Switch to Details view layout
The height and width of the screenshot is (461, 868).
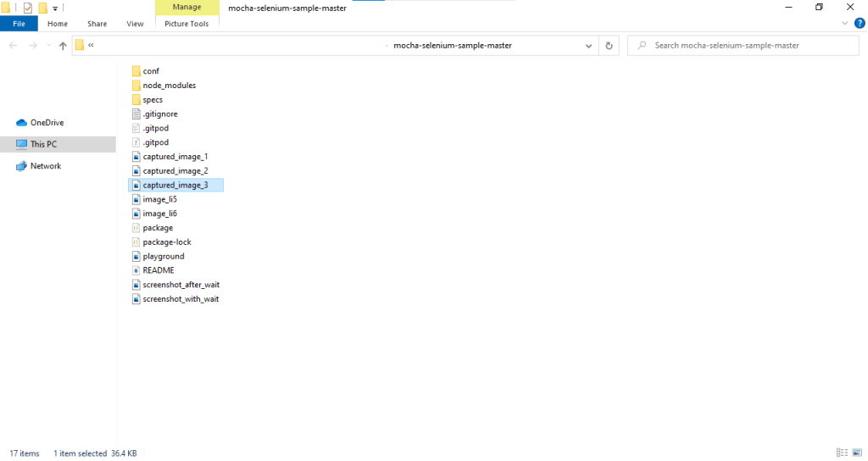(x=842, y=453)
